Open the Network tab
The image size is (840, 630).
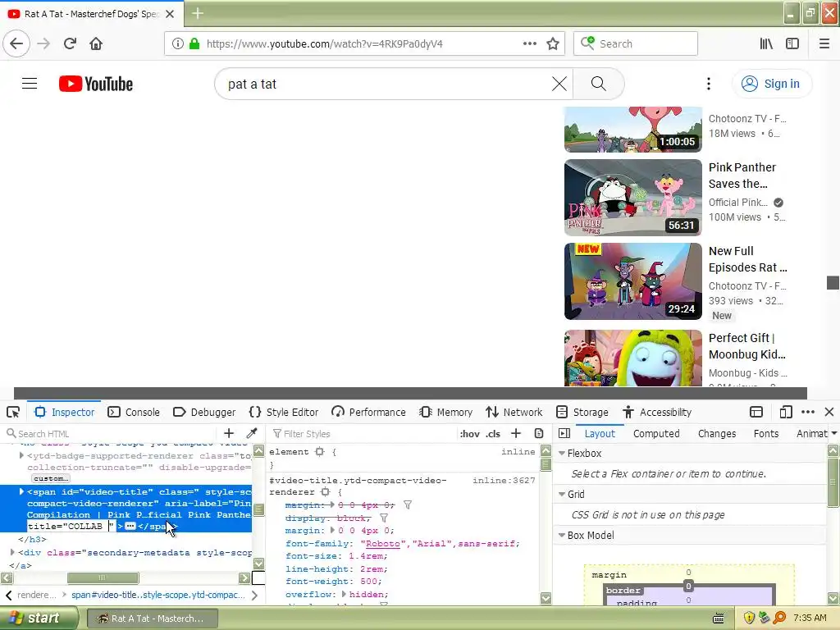pos(514,412)
